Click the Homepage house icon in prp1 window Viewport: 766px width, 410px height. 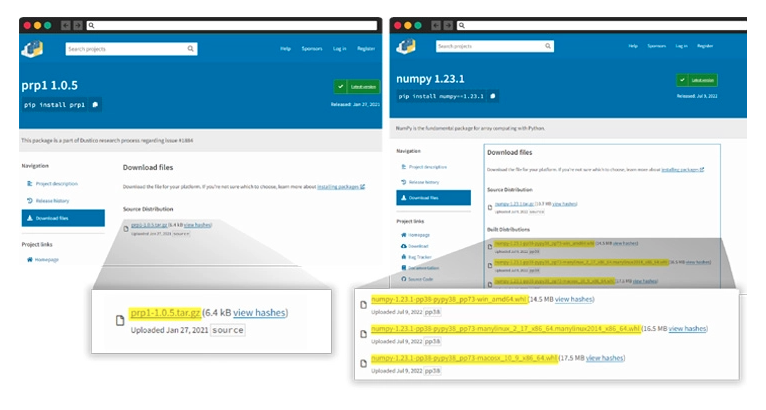30,259
